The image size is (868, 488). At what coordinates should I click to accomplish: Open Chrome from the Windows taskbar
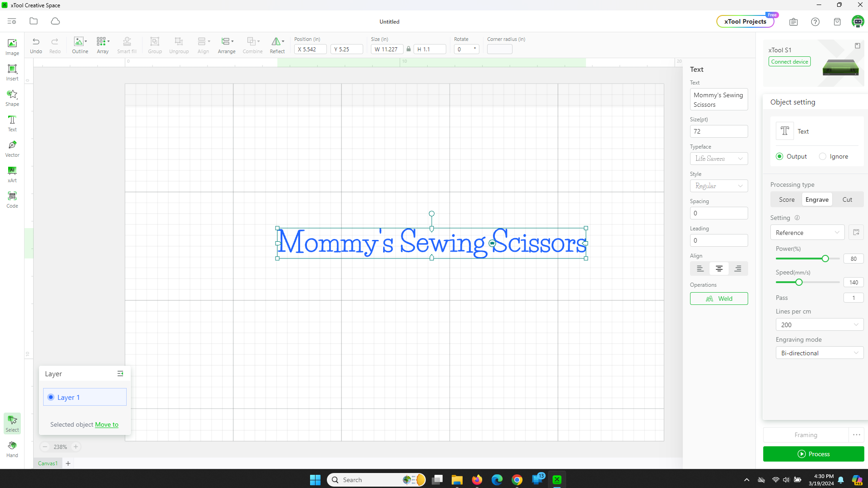517,480
